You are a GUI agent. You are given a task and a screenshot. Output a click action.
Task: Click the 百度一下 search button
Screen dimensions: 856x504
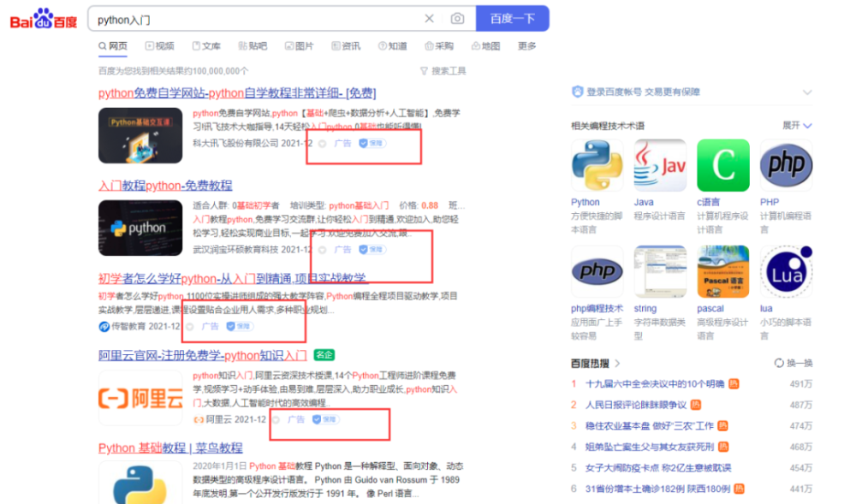512,19
